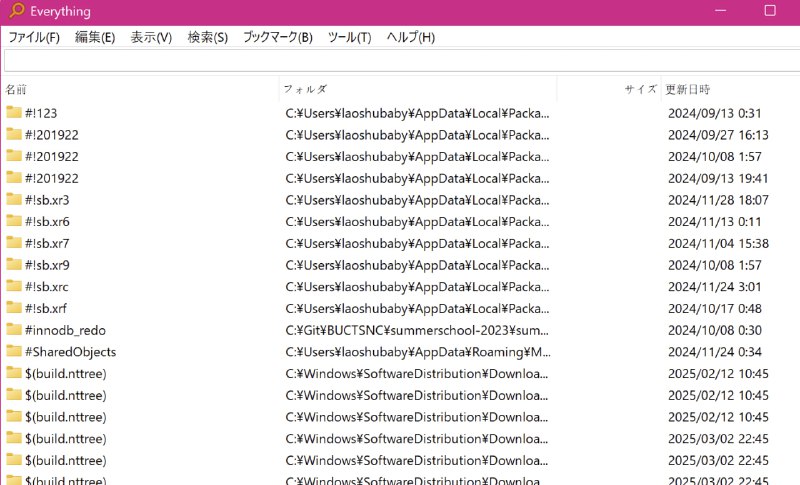Click the date 2024/11/24 3:01
This screenshot has height=485, width=800.
pos(714,287)
